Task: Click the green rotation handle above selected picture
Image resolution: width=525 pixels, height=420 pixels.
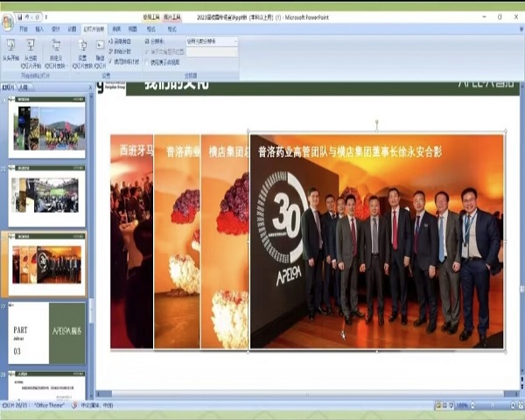Action: (377, 122)
